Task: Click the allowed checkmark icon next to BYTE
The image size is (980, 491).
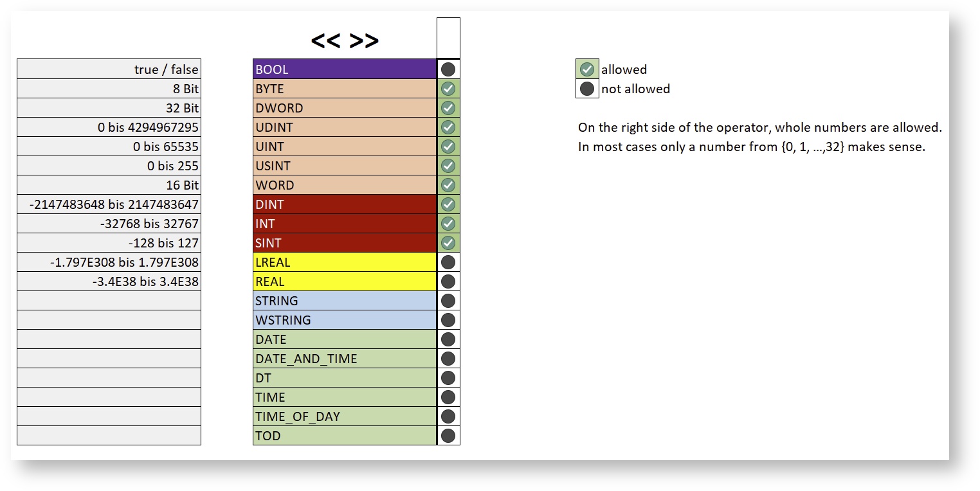Action: click(x=448, y=89)
